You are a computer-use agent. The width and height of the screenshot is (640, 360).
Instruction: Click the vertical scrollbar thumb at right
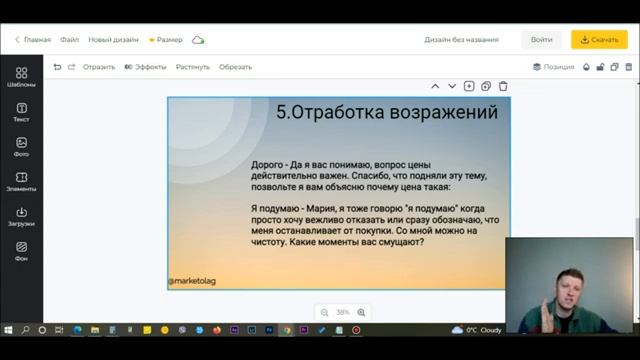[x=637, y=234]
